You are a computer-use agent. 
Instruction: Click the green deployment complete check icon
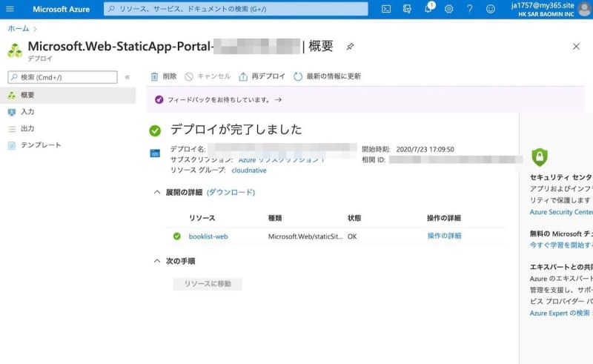pyautogui.click(x=155, y=131)
